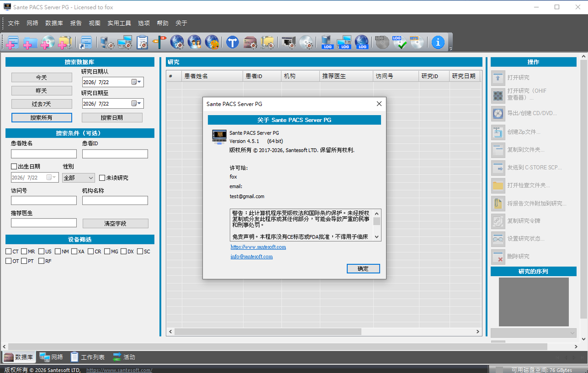This screenshot has height=373, width=588.
Task: Click the blue info circle toolbar icon
Action: (438, 42)
